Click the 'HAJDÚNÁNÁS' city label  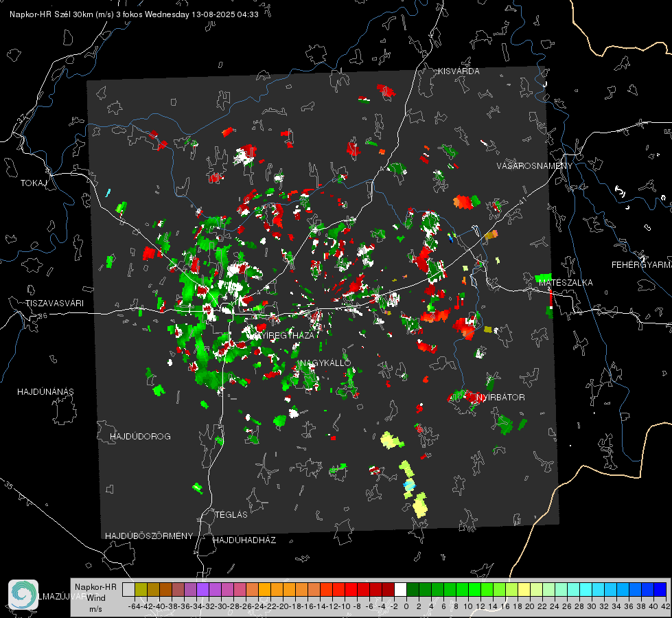tap(45, 392)
